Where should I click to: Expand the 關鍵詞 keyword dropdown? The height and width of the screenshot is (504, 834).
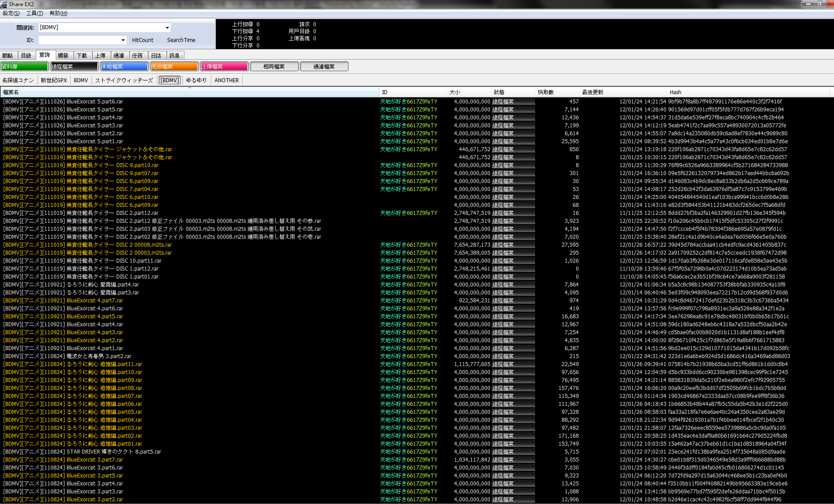click(x=167, y=28)
